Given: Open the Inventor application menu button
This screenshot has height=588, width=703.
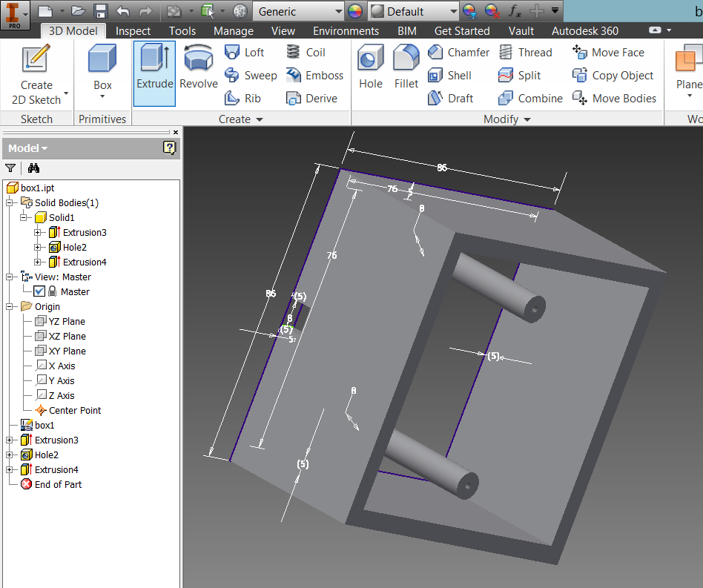Looking at the screenshot, I should [x=14, y=15].
